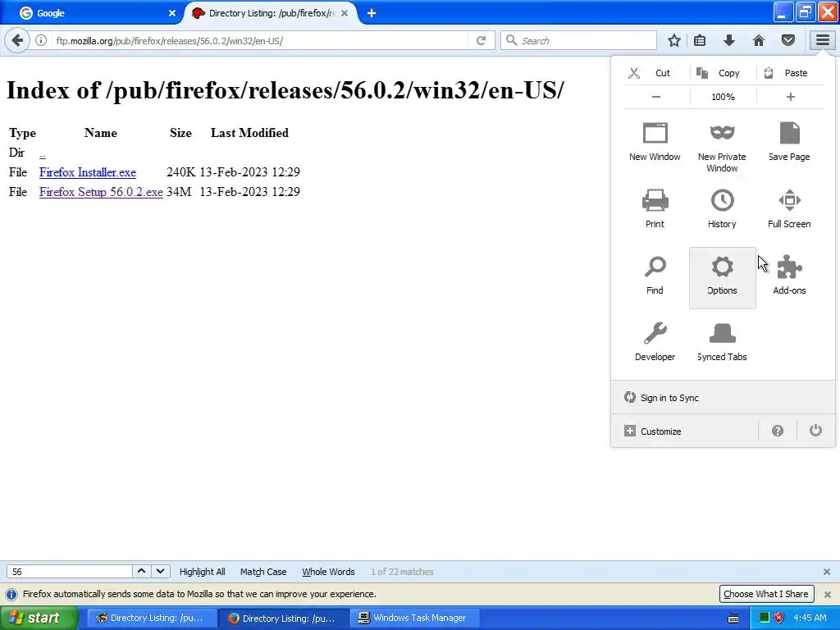Click the Exit Firefox power icon

[815, 431]
